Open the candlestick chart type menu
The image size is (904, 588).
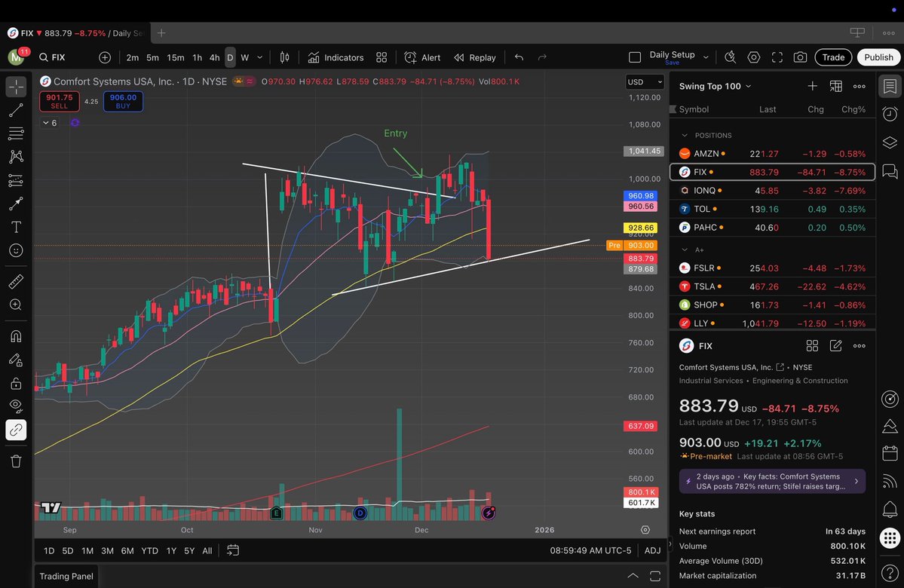[284, 57]
